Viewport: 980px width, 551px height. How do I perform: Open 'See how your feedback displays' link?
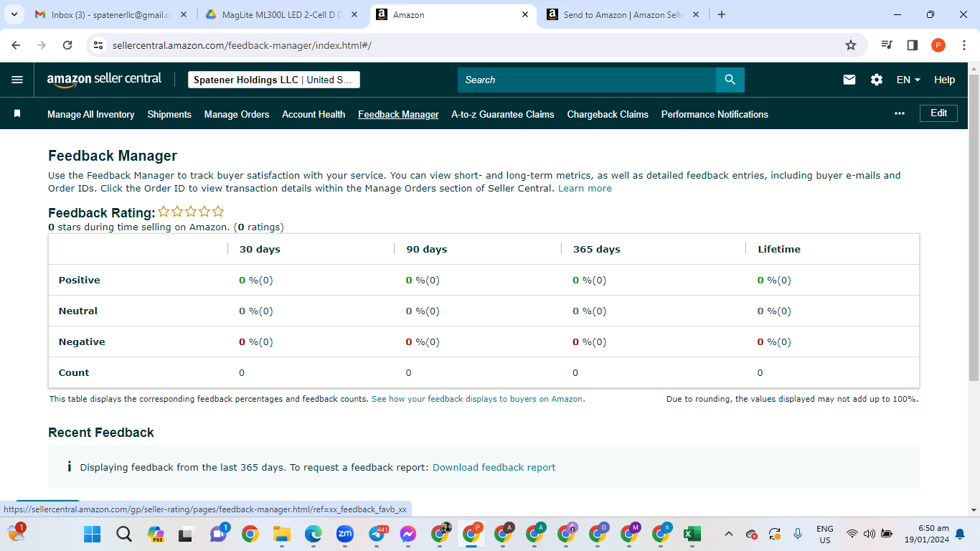(478, 399)
